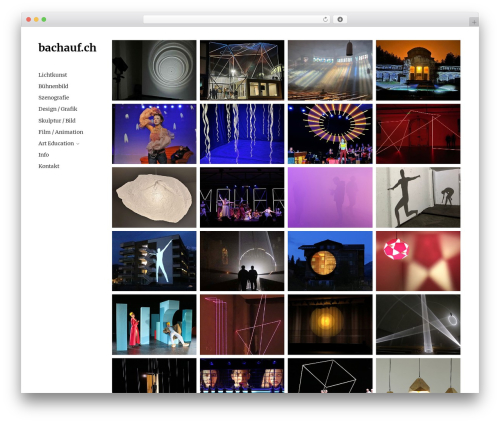Screen dimensions: 500x423
Task: Open the white light beams and ring thumbnail
Action: click(x=418, y=325)
